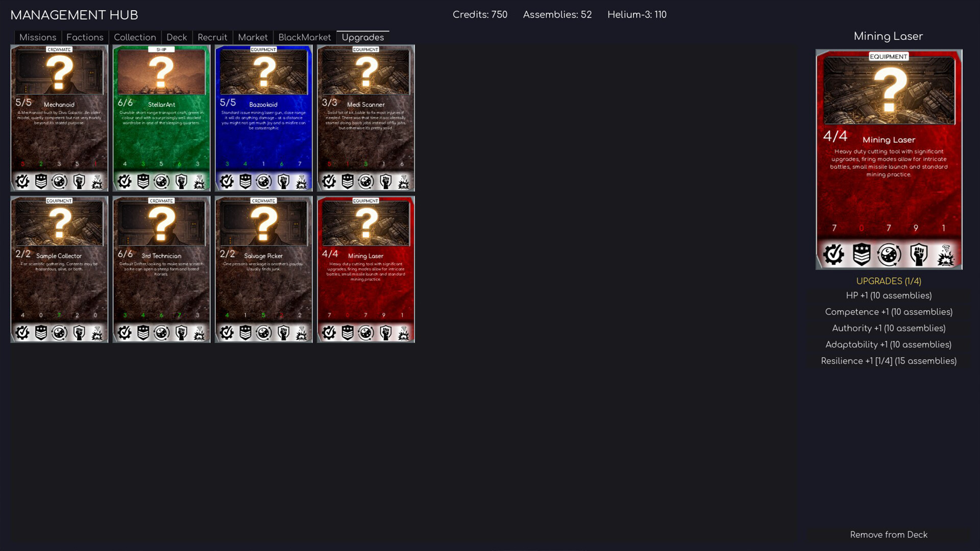The image size is (980, 551).
Task: Click the starred rank shield Authority icon on Mining Laser
Action: click(x=862, y=255)
